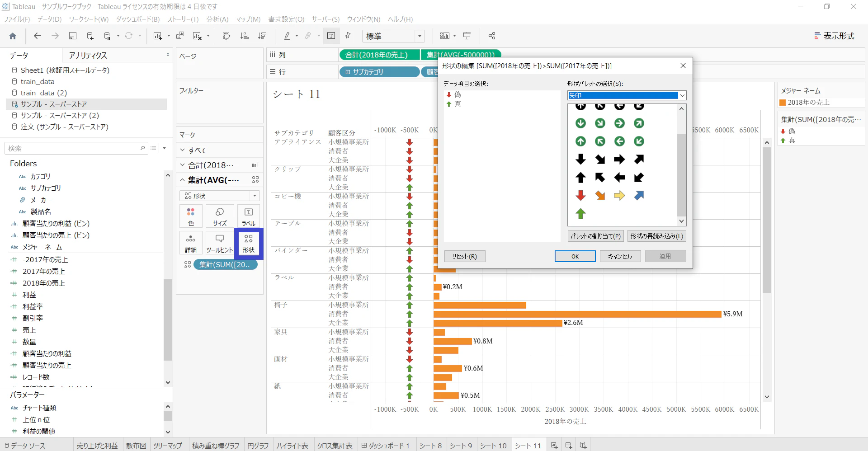Click the new worksheet toolbar icon
This screenshot has width=868, height=451.
click(x=157, y=36)
